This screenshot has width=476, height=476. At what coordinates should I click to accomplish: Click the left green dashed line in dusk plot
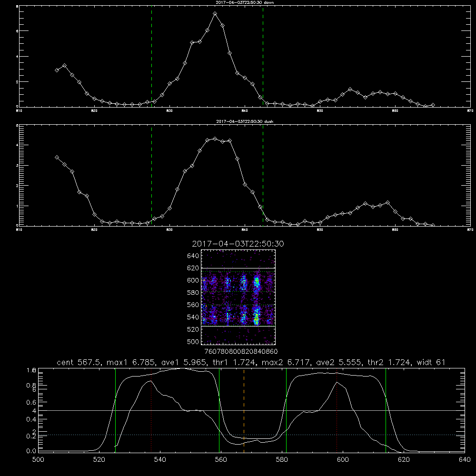coord(151,176)
